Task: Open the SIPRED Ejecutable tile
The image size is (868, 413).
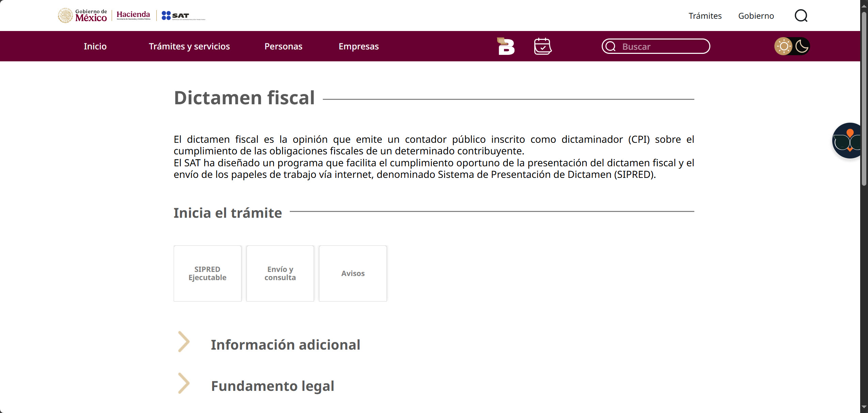Action: [207, 273]
